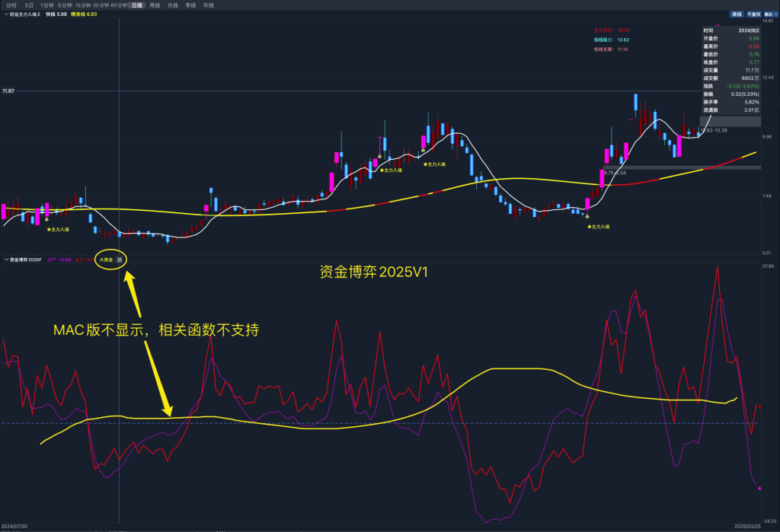Click the 精准线 6.93 indicator value
Viewport: 780px width, 532px height.
click(x=84, y=14)
